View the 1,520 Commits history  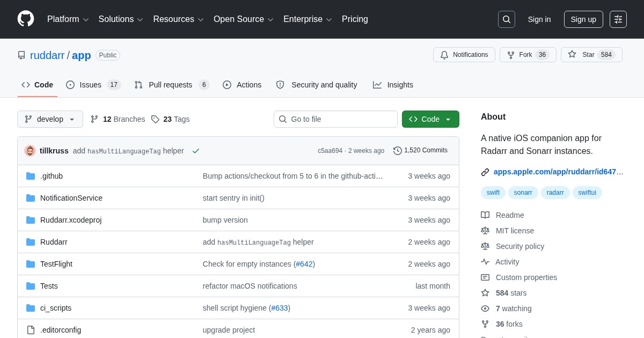tap(420, 151)
